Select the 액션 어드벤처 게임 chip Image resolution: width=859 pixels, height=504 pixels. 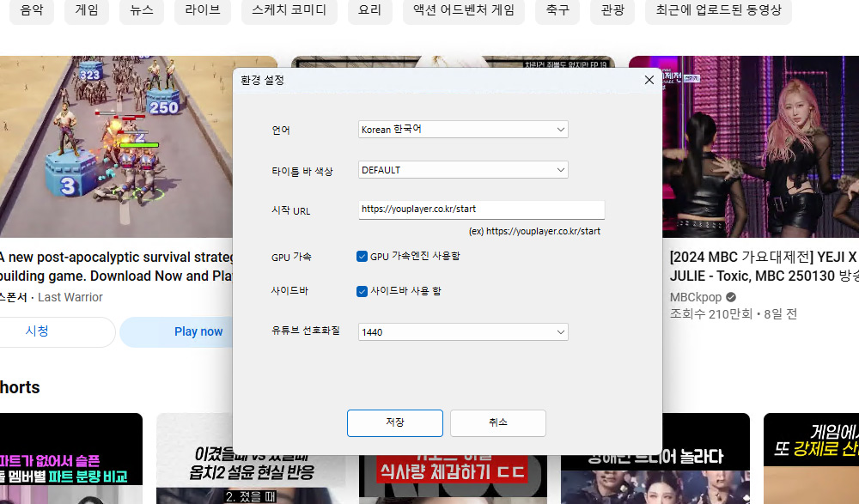point(464,9)
